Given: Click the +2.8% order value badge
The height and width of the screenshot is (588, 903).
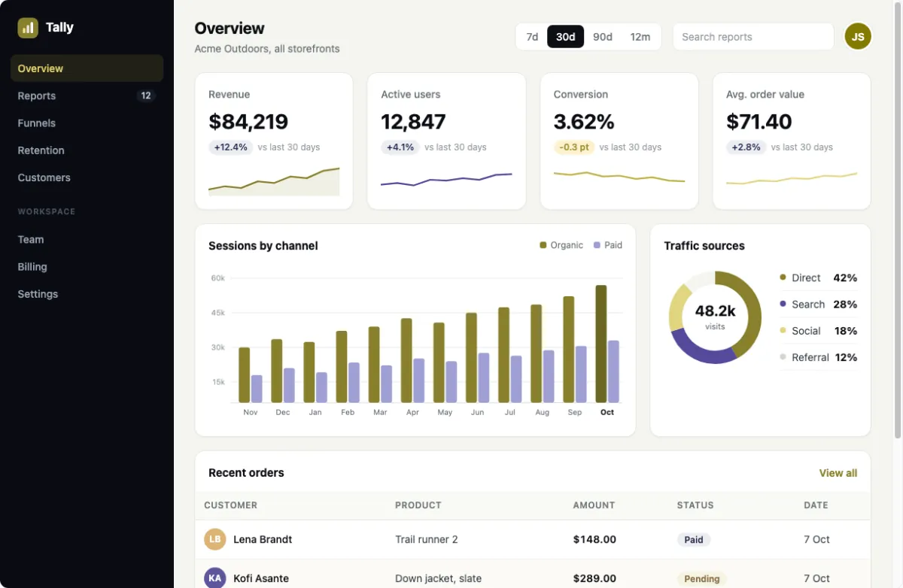Looking at the screenshot, I should click(x=746, y=147).
